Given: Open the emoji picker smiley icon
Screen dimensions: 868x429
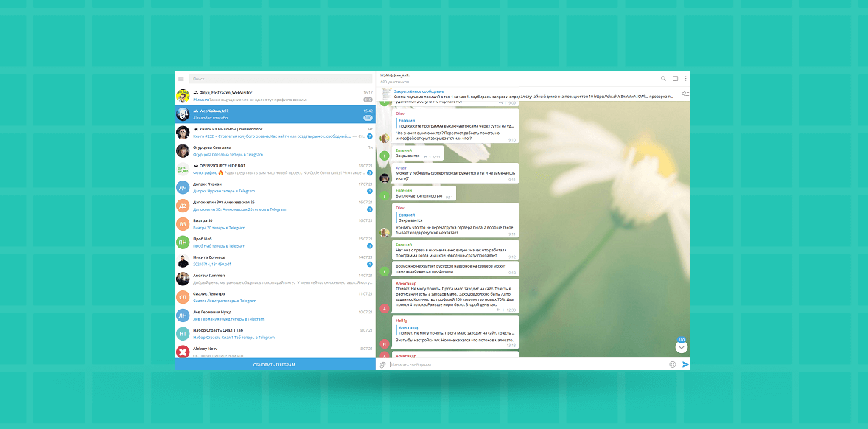Looking at the screenshot, I should (x=673, y=364).
